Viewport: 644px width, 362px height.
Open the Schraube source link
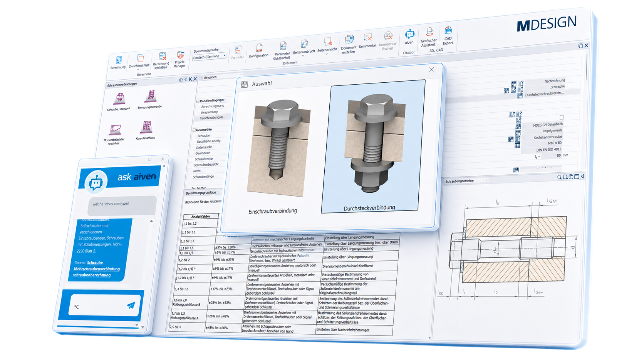95,263
